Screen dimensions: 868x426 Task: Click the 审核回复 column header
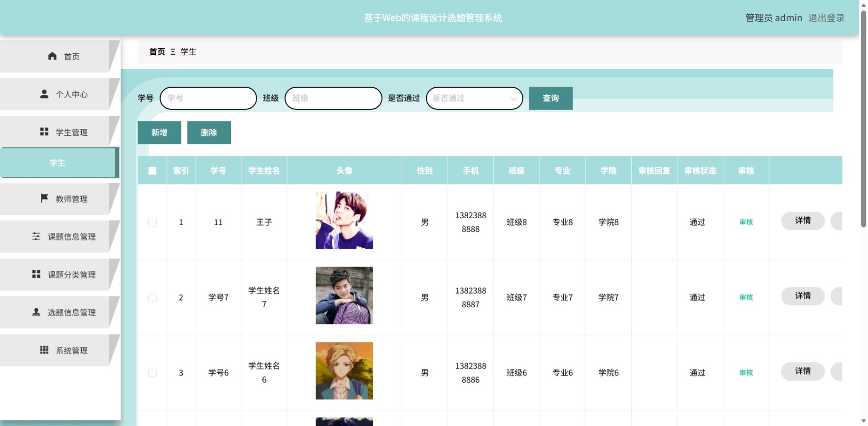tap(654, 170)
